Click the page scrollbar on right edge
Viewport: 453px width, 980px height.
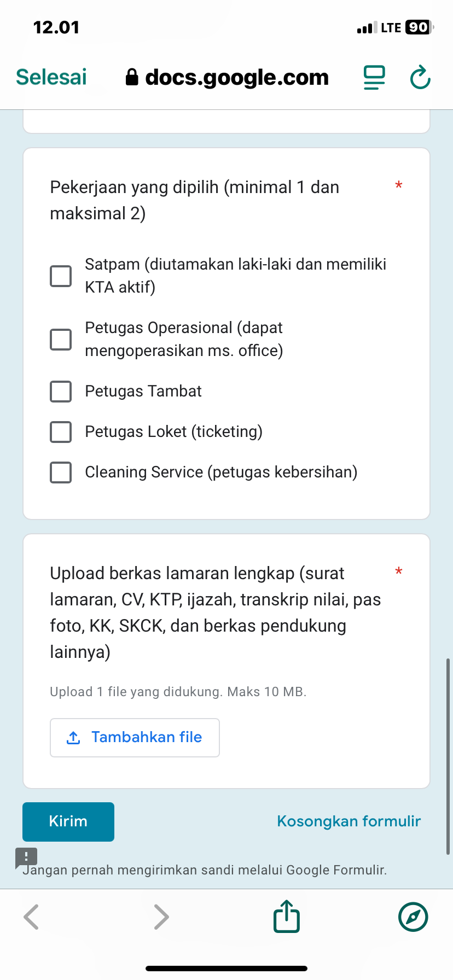448,755
